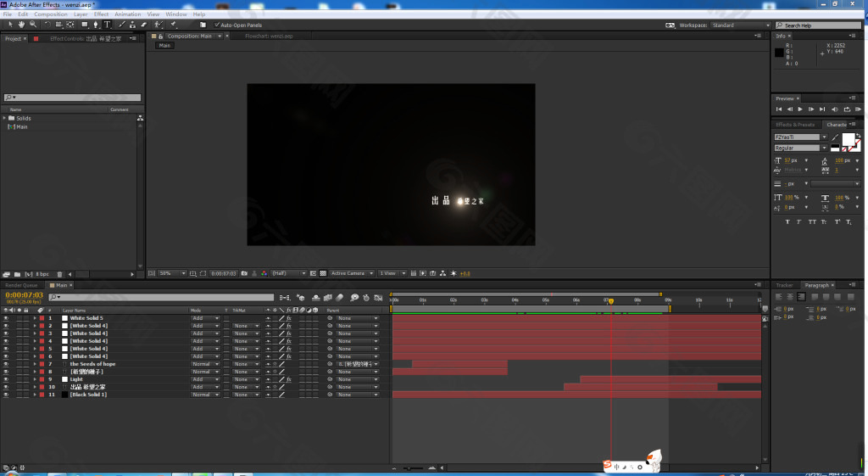Open the Window menu
Screen dimensions: 868x476
click(176, 14)
